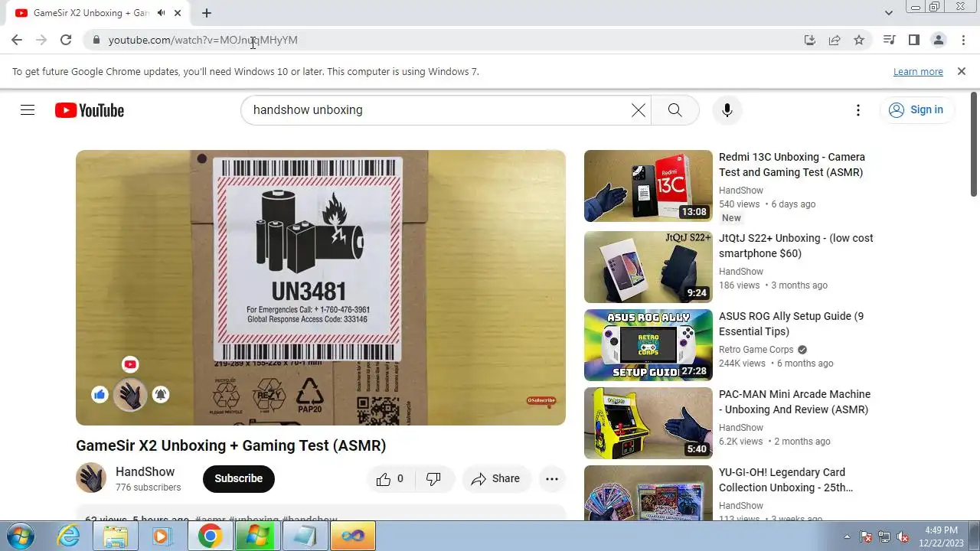Subscribe to the HandShow channel
This screenshot has height=551, width=980.
point(238,479)
